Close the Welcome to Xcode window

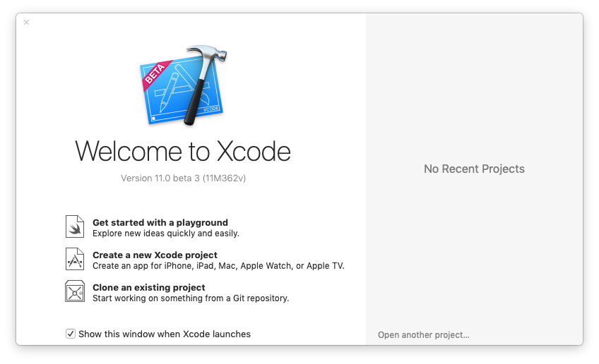(x=26, y=22)
